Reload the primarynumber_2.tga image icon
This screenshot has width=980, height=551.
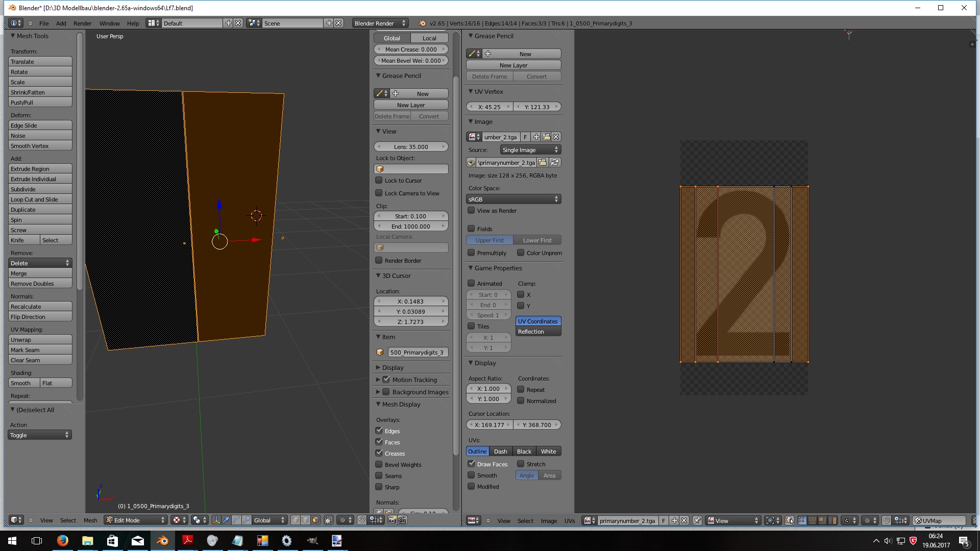555,163
